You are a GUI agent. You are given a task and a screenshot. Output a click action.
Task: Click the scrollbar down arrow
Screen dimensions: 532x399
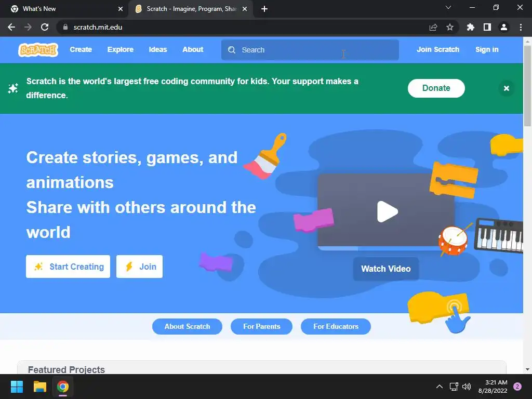527,369
